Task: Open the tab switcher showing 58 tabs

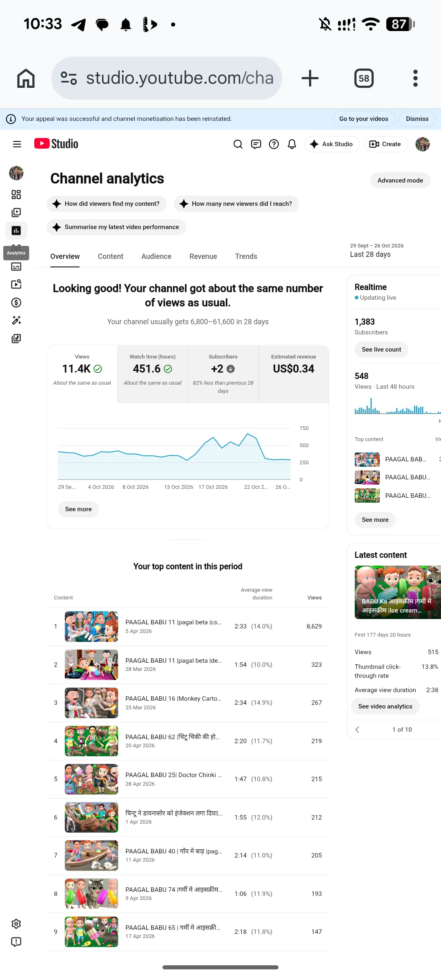Action: (x=364, y=78)
